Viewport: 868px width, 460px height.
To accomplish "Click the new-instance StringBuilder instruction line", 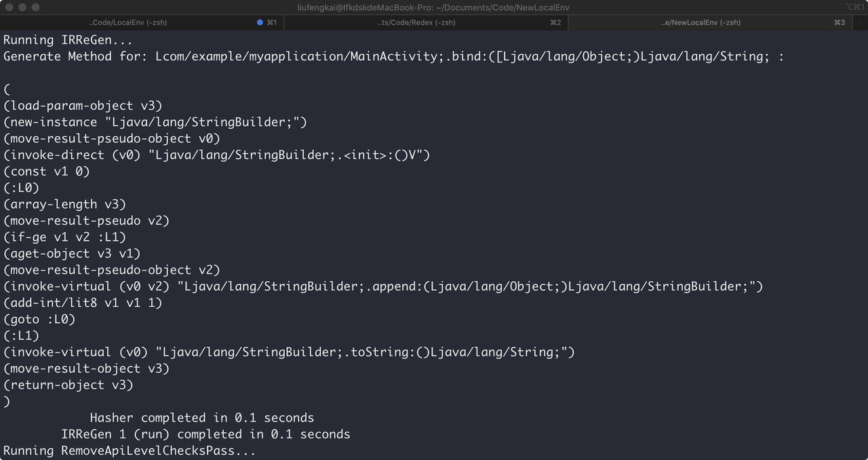I will [x=155, y=122].
